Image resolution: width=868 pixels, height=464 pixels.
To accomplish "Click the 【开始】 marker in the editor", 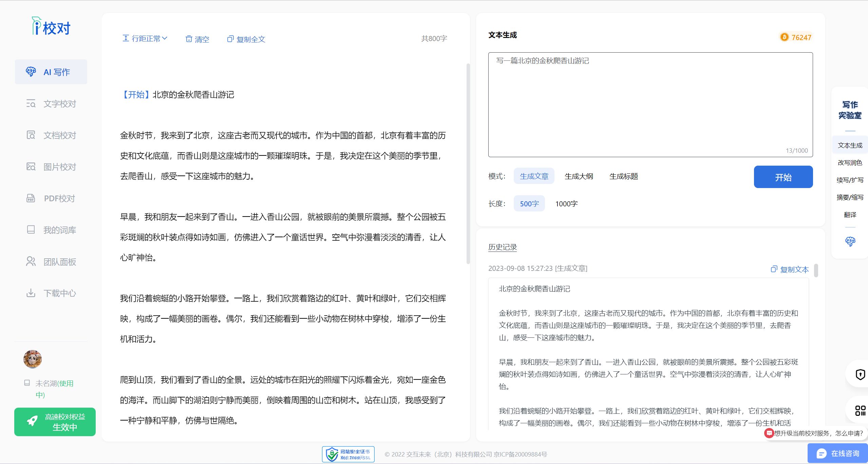I will click(x=136, y=95).
